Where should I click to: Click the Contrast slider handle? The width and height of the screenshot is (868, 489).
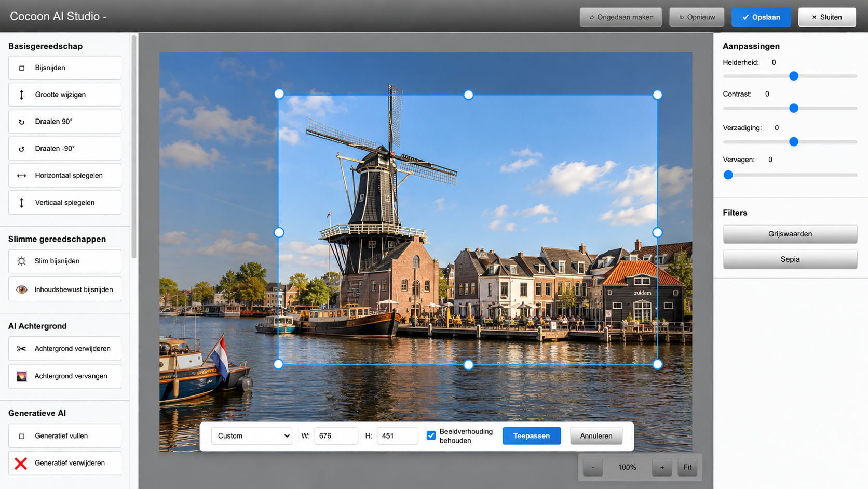794,108
